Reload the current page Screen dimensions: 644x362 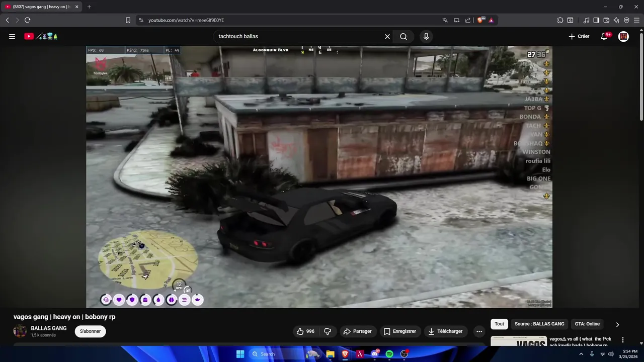tap(27, 20)
